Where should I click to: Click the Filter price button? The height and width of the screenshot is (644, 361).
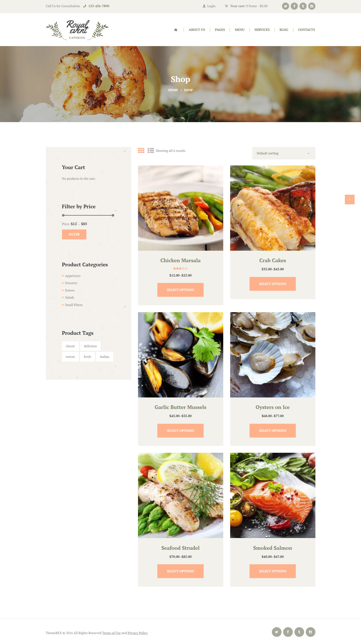click(74, 235)
